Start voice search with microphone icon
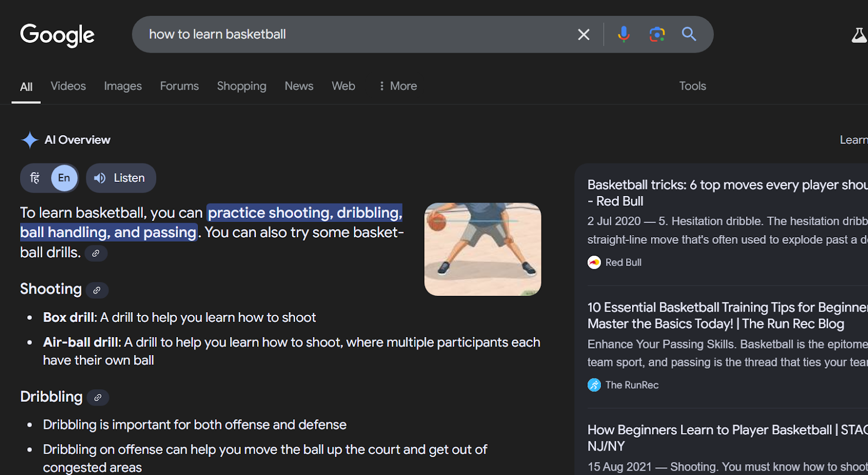 tap(624, 34)
